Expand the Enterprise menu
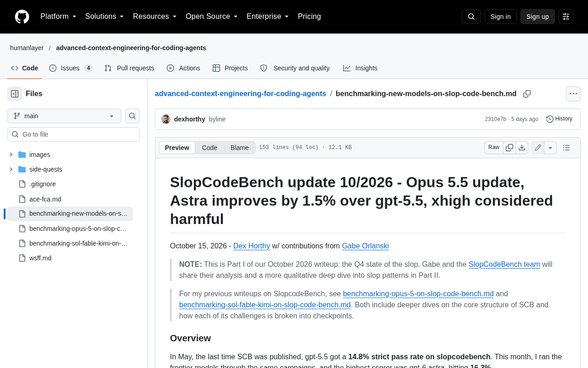Viewport: 588px width, 368px height. point(268,17)
